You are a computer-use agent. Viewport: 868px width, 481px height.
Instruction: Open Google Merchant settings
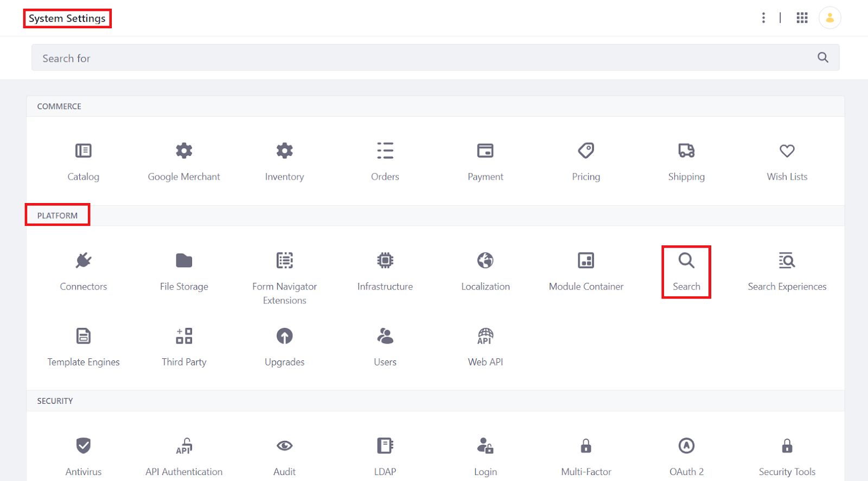(184, 162)
